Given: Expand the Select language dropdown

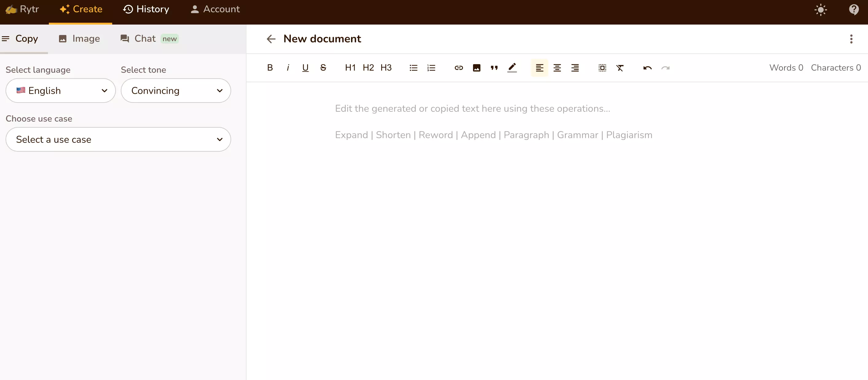Looking at the screenshot, I should (x=60, y=90).
